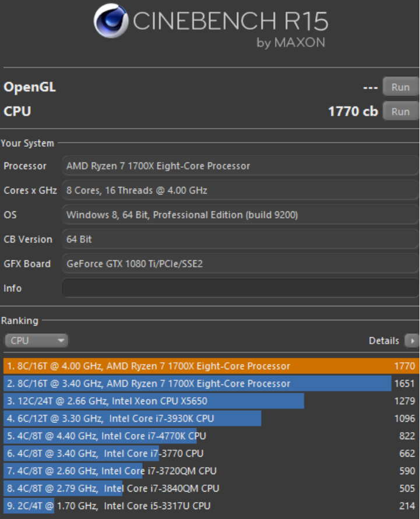This screenshot has width=420, height=519.
Task: Select the Core i7-3770 ranking entry
Action: [x=211, y=453]
